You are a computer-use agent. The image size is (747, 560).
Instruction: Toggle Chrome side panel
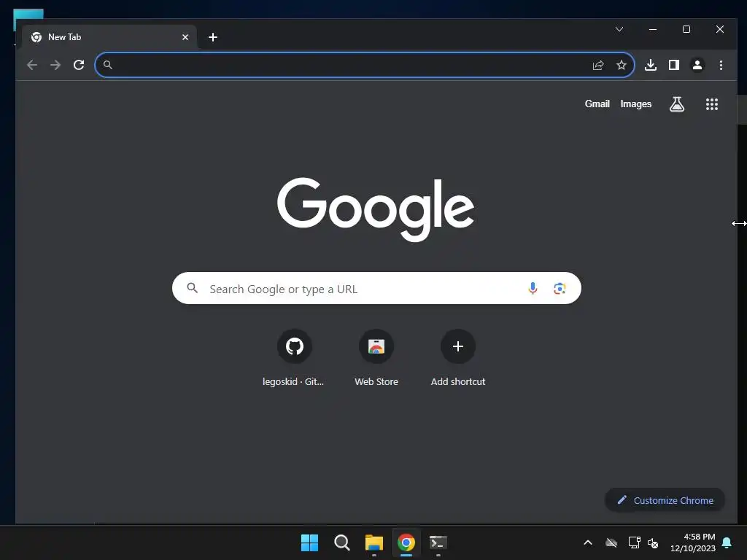(x=673, y=65)
